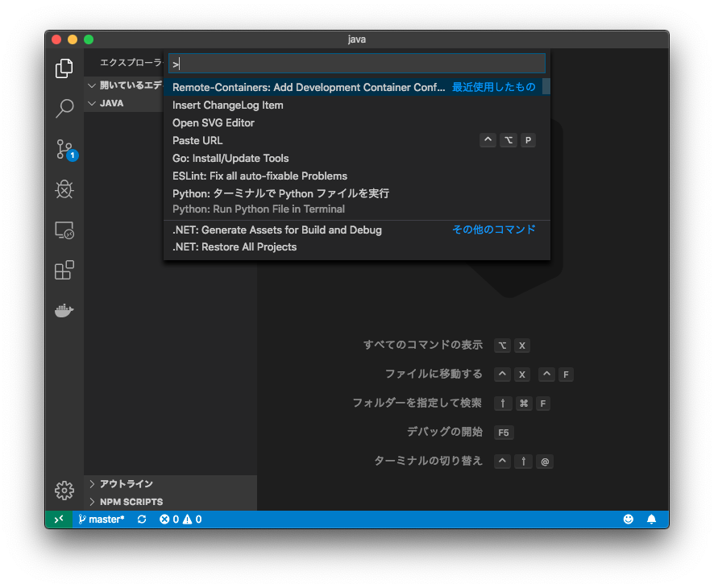Image resolution: width=714 pixels, height=588 pixels.
Task: Select ESLint: Fix all auto-fixable Problems
Action: (356, 176)
